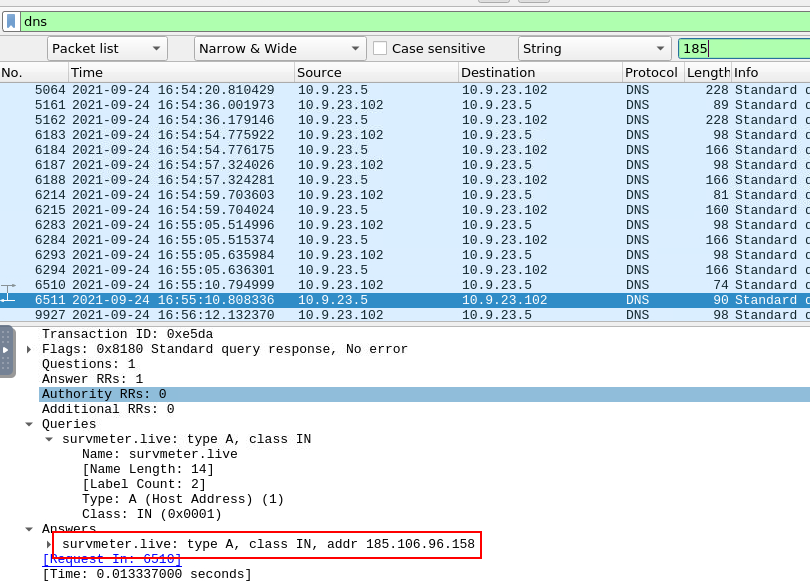Expand the Flags 0x8180 tree node
The height and width of the screenshot is (581, 810).
tap(29, 350)
